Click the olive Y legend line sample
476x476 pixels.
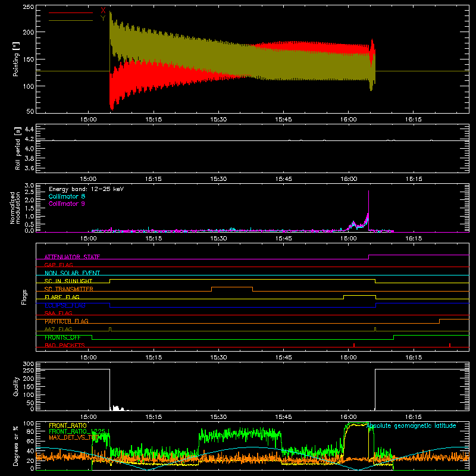click(70, 20)
